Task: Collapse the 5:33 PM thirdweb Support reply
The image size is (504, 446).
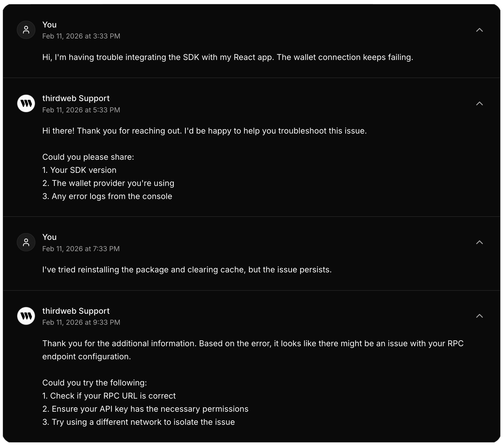Action: point(479,103)
